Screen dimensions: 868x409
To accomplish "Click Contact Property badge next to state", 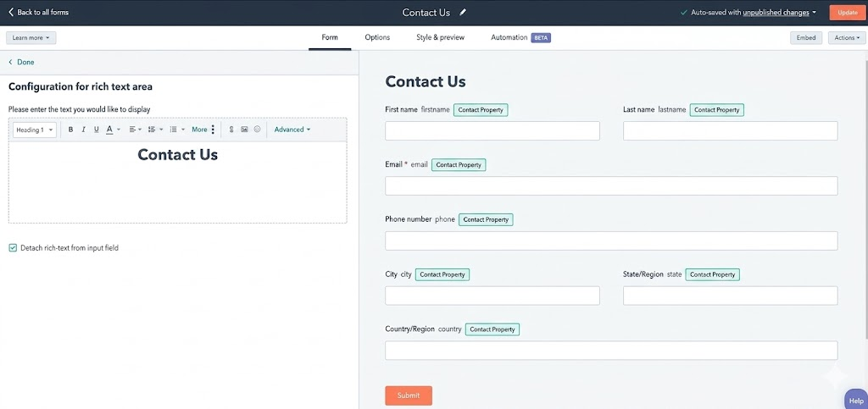I will (712, 274).
